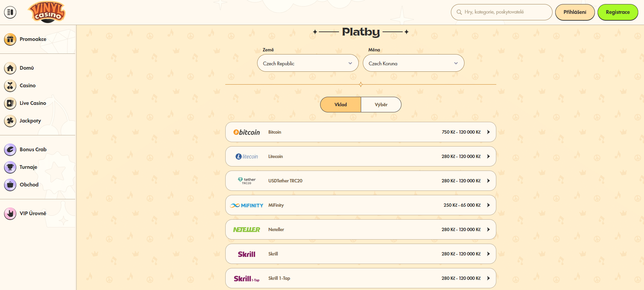The image size is (644, 290).
Task: Click the USDTether TRC20 name text
Action: pyautogui.click(x=285, y=181)
